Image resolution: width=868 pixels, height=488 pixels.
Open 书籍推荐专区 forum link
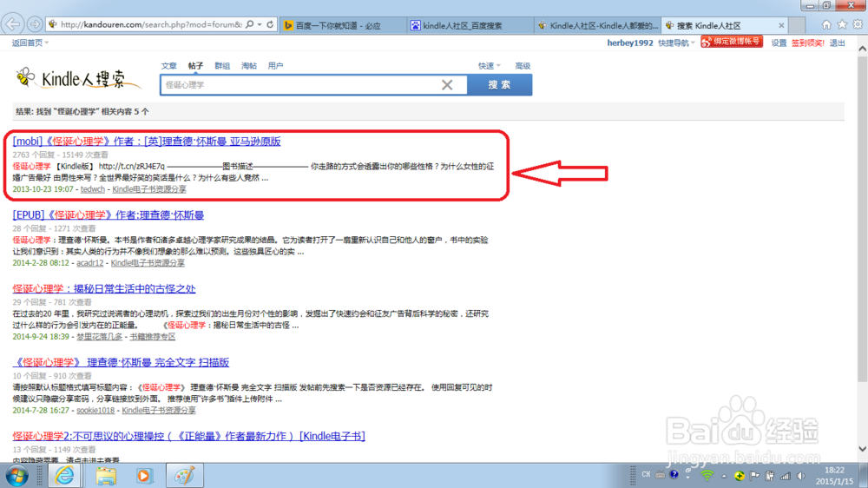[152, 337]
